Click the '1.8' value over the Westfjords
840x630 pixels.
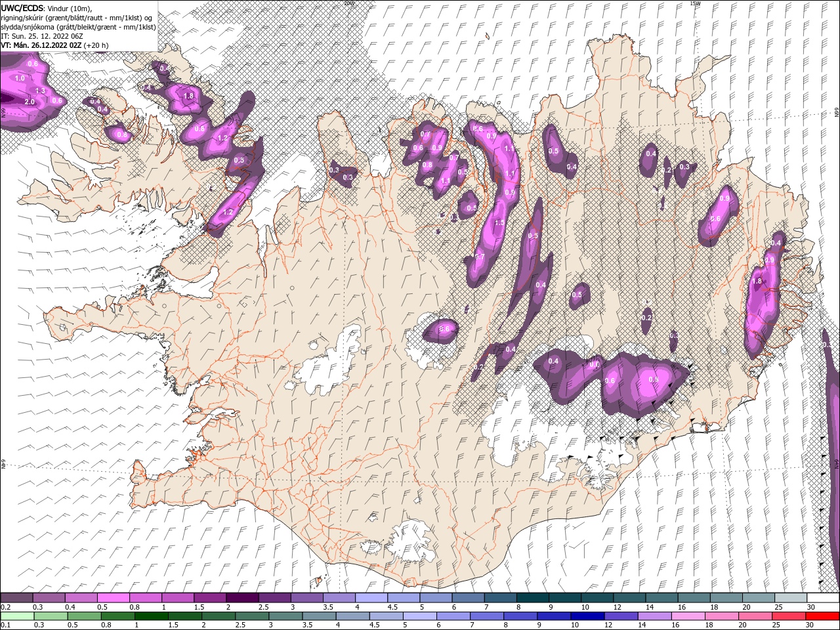(x=189, y=96)
